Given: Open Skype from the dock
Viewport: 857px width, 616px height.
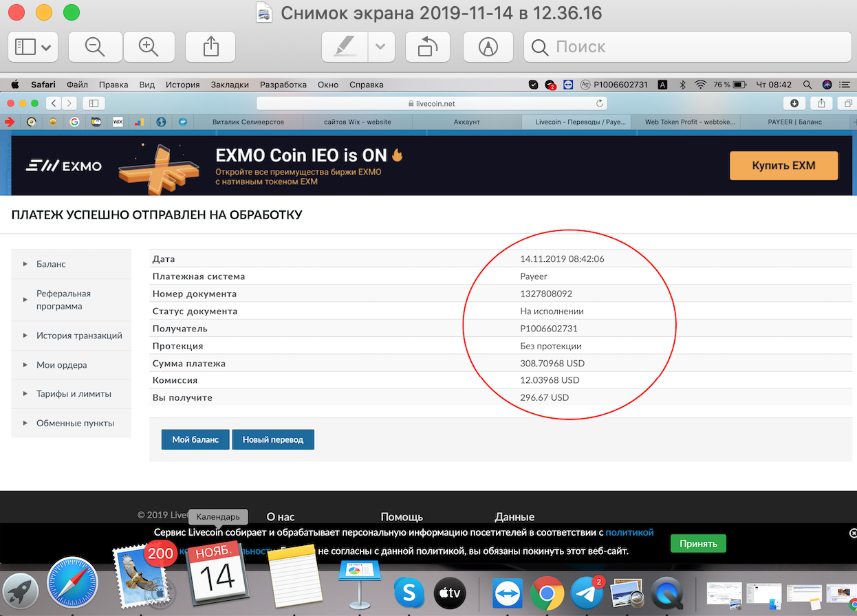Looking at the screenshot, I should click(409, 592).
